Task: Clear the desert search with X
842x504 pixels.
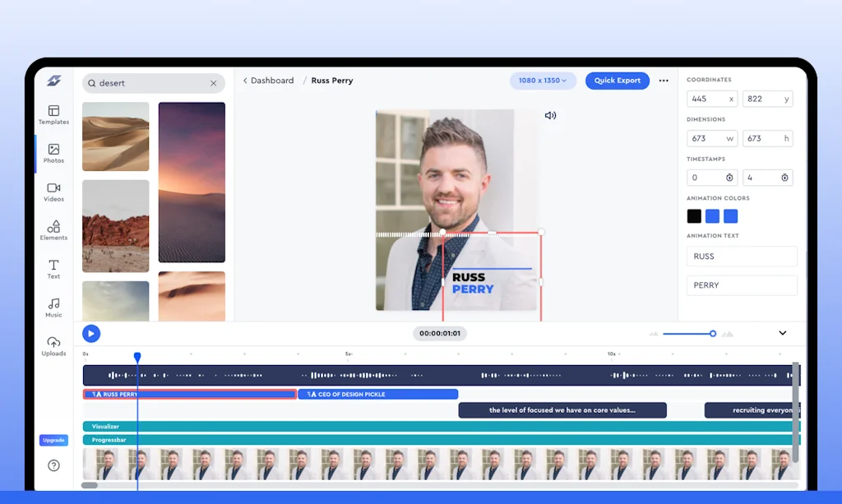Action: [x=214, y=84]
